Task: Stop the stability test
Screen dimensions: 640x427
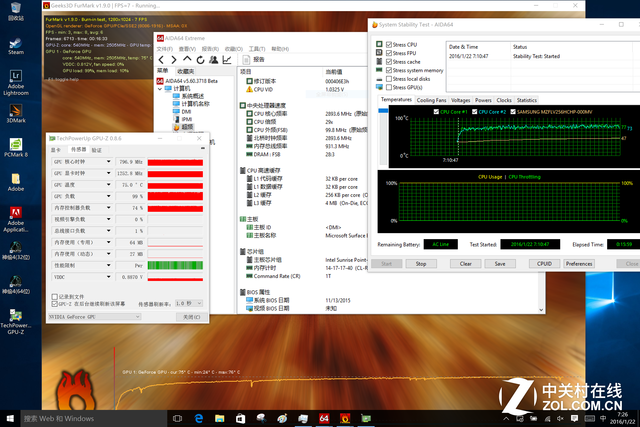Action: coord(421,264)
